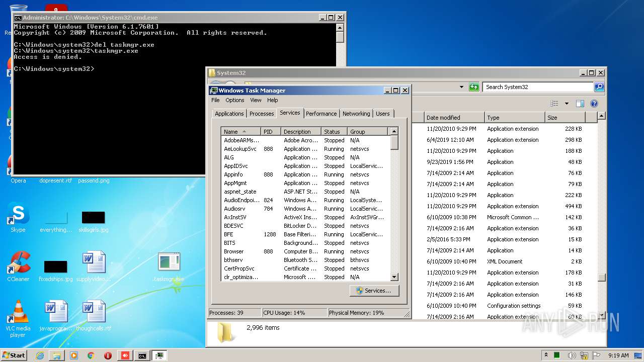
Task: Select the javaprogra document desktop icon
Action: coord(55,316)
